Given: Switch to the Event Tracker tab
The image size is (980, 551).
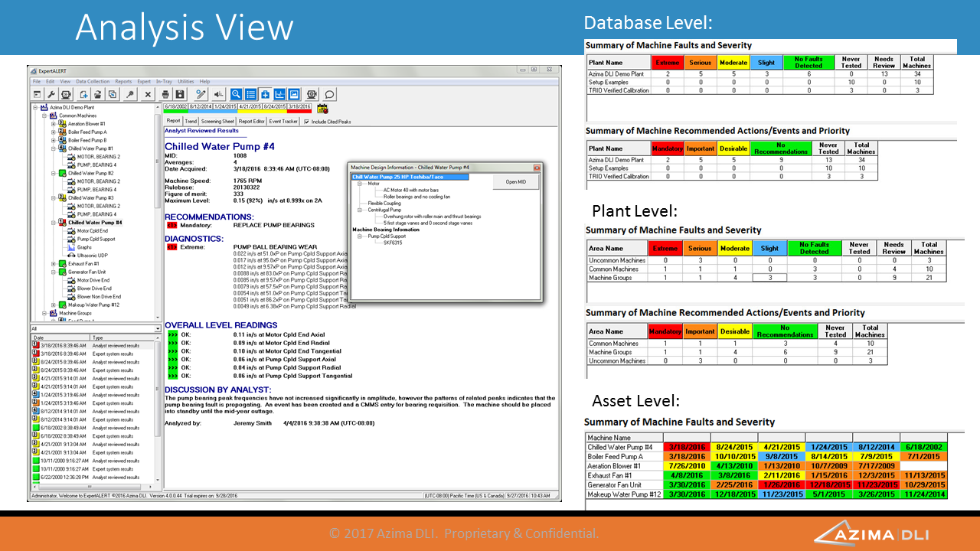Looking at the screenshot, I should [283, 121].
